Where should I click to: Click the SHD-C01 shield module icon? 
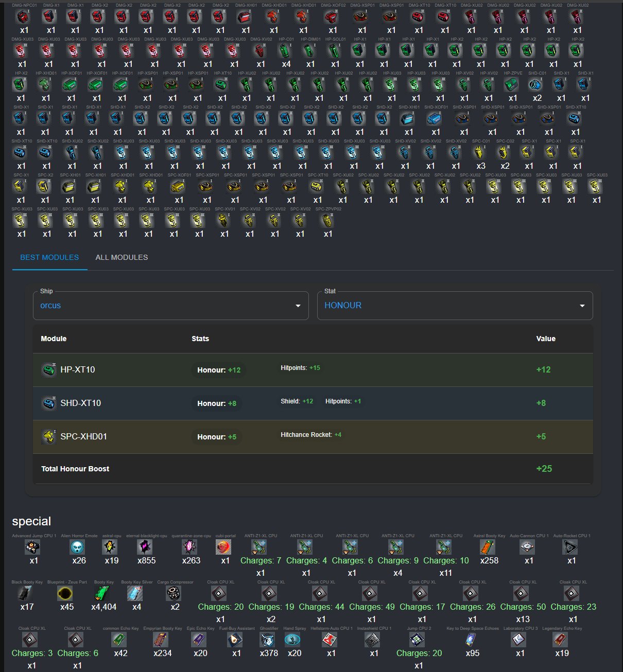click(x=537, y=85)
